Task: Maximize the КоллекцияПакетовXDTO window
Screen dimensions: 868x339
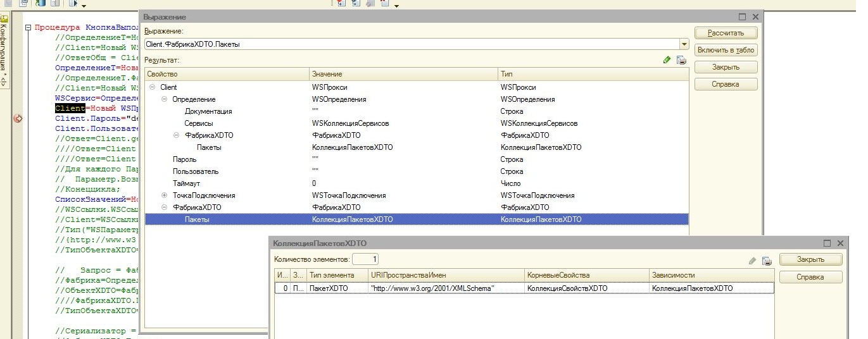Action: click(x=827, y=243)
